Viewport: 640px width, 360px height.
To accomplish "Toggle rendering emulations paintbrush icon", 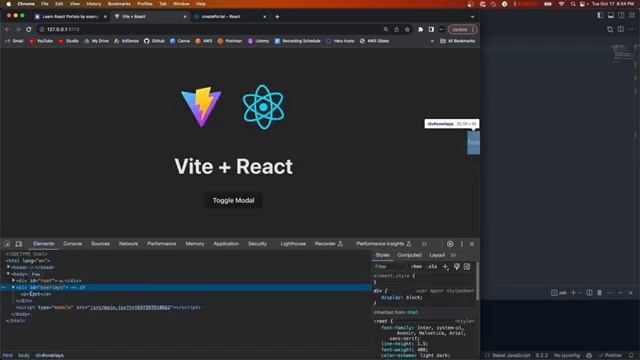I will pyautogui.click(x=457, y=267).
